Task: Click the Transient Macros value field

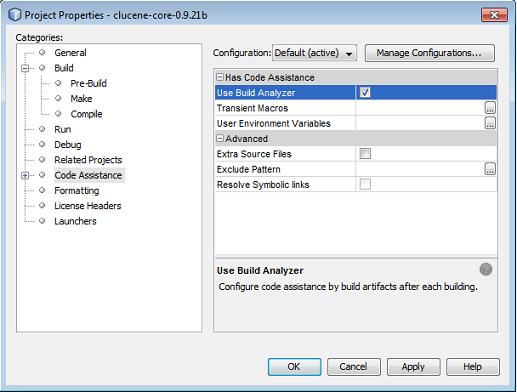Action: (x=420, y=108)
